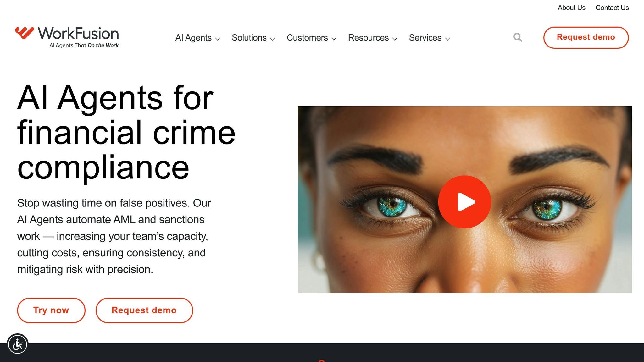Screen dimensions: 644x362
Task: Open the Resources menu
Action: point(373,38)
